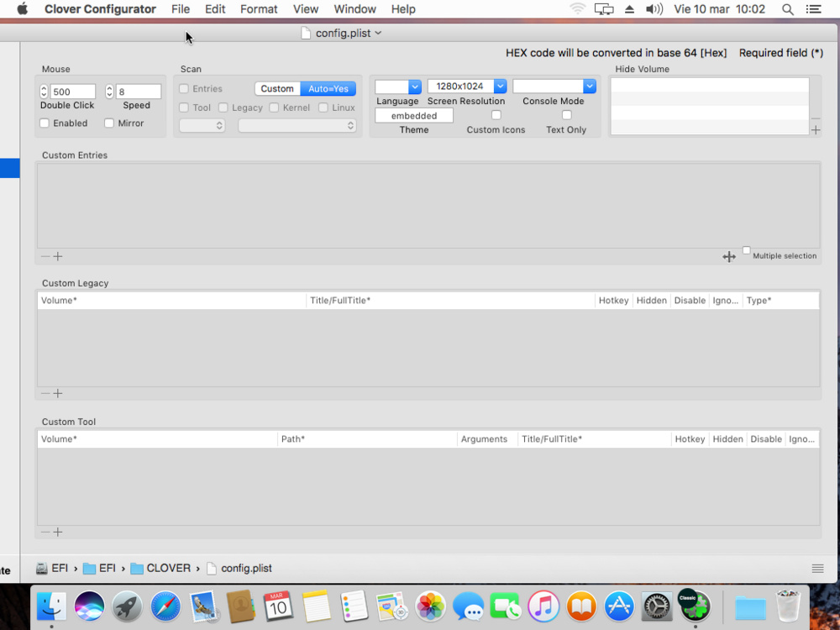The height and width of the screenshot is (630, 840).
Task: Open yellow Notes app in dock
Action: coord(316,606)
